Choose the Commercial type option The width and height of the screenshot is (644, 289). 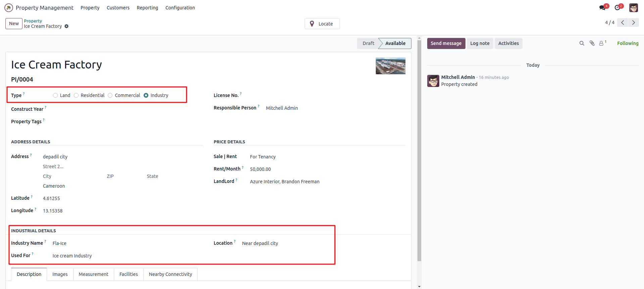pos(110,95)
